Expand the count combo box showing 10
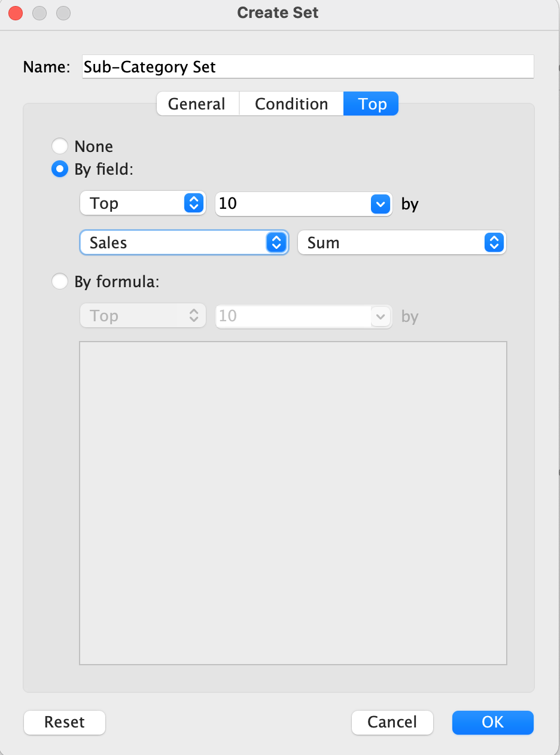Viewport: 560px width, 755px height. coord(303,204)
